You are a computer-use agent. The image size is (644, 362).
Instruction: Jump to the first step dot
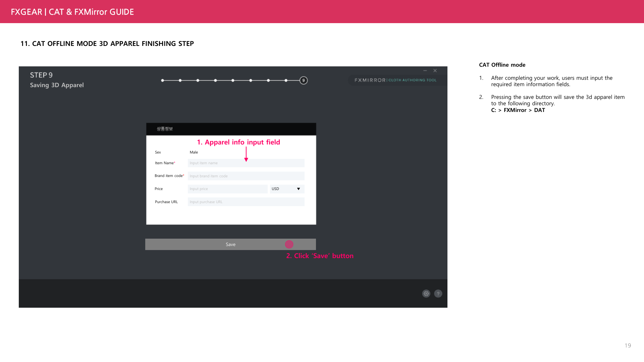[163, 80]
